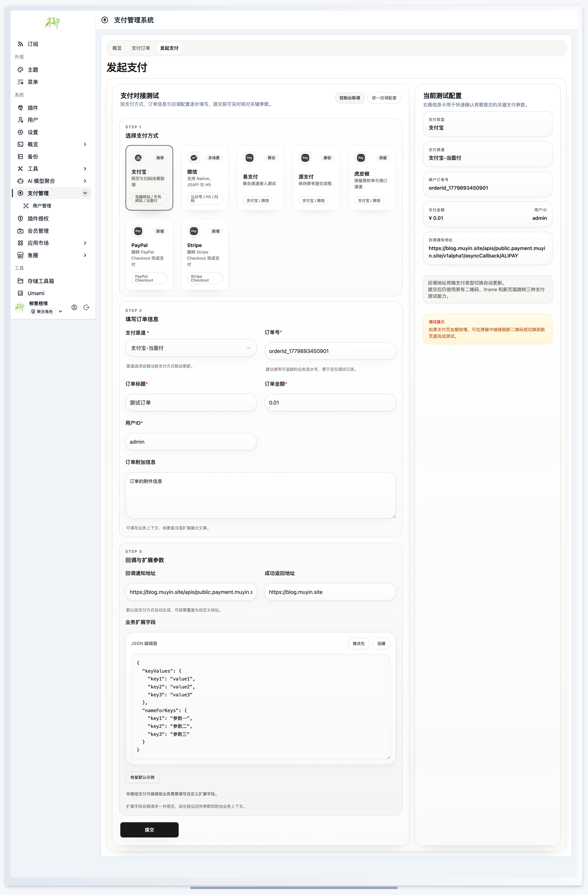Select the PayPal payment method card

pyautogui.click(x=149, y=254)
